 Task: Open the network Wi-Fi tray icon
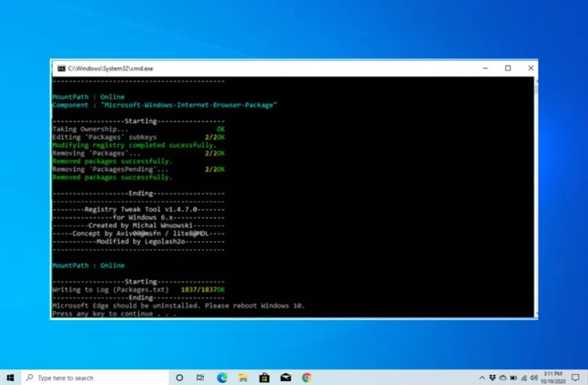click(x=524, y=378)
